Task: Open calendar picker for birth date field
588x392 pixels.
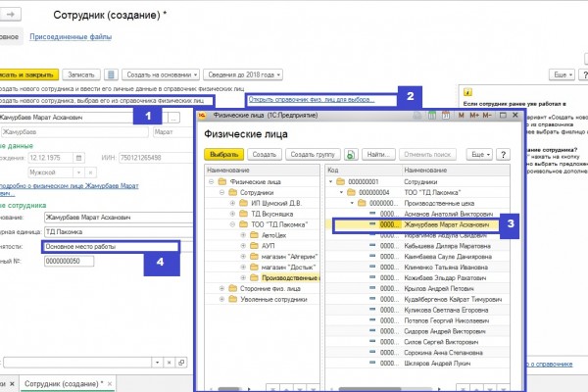Action: click(x=78, y=158)
